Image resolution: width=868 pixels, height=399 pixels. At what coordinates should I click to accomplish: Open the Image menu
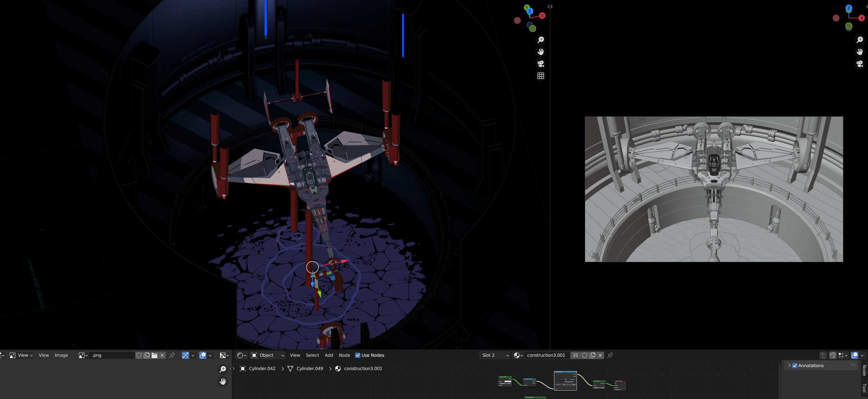pos(61,355)
